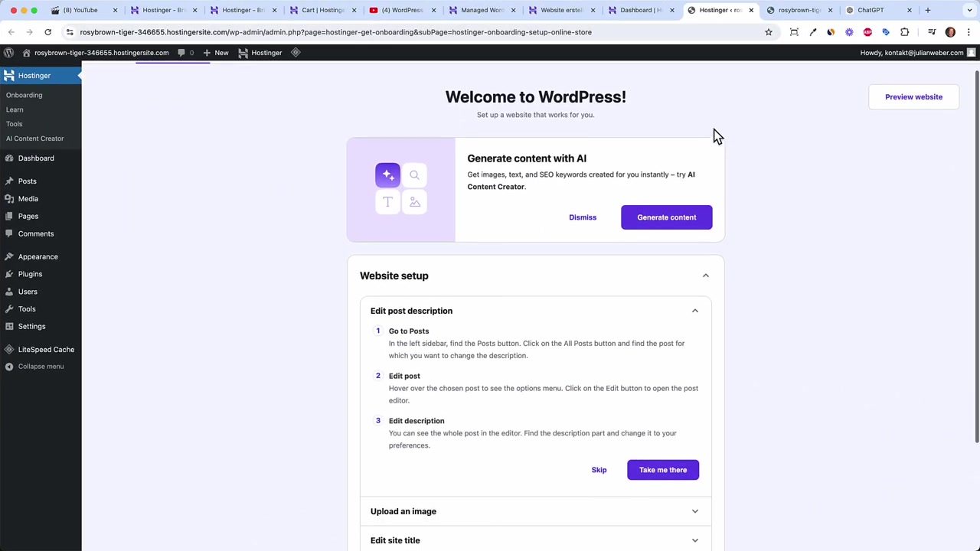Screen dimensions: 980x551
Task: Open the New content menu in admin bar
Action: click(215, 53)
